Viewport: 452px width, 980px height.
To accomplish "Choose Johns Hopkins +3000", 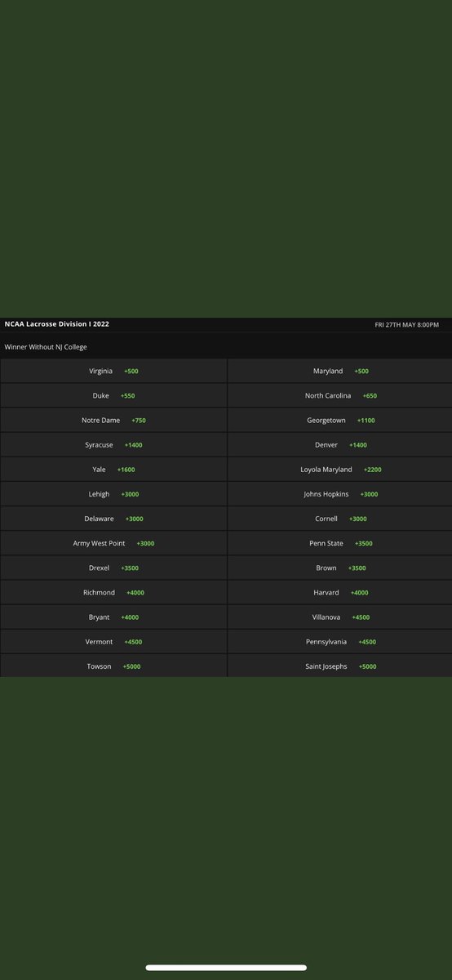I will tap(339, 494).
